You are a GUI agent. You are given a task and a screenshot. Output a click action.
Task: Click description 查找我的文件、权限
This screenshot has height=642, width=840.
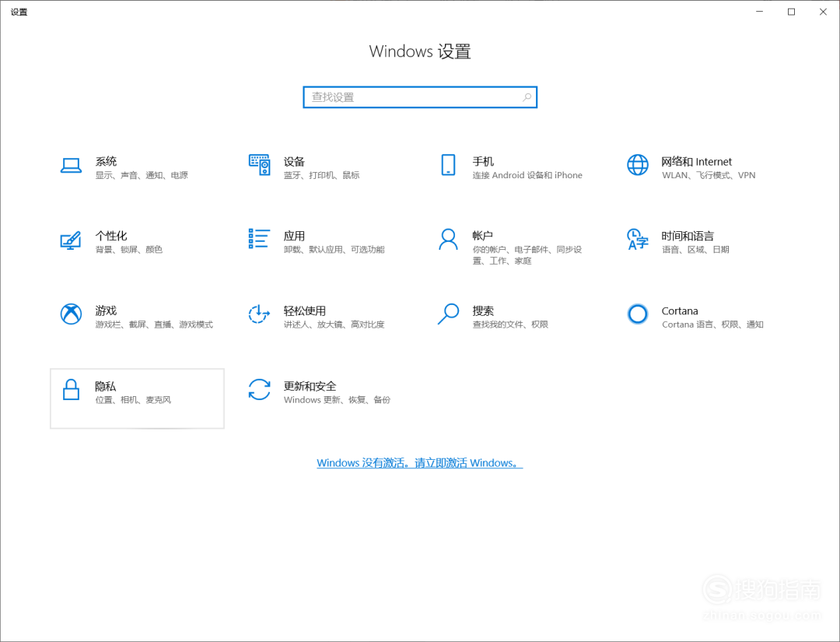click(510, 325)
